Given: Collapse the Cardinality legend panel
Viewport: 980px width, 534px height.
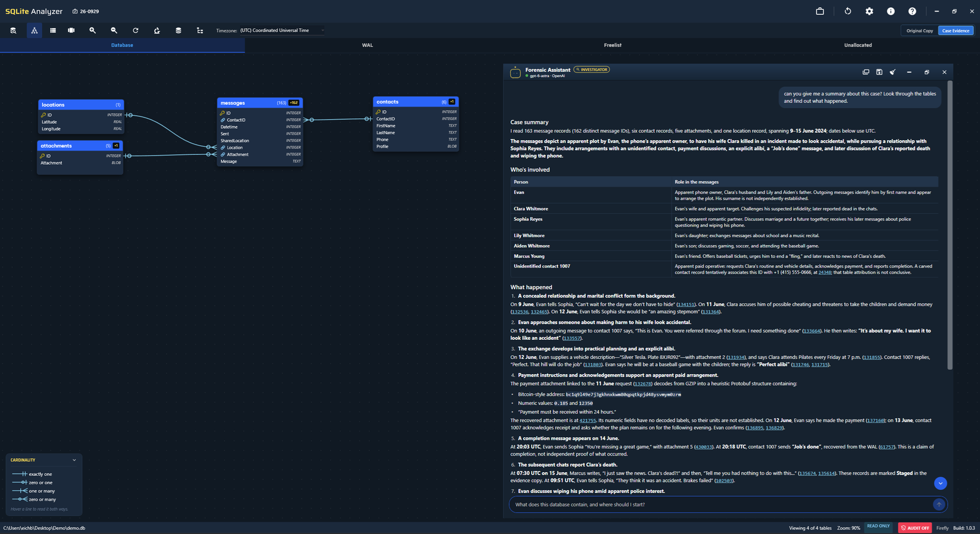Looking at the screenshot, I should pos(74,460).
